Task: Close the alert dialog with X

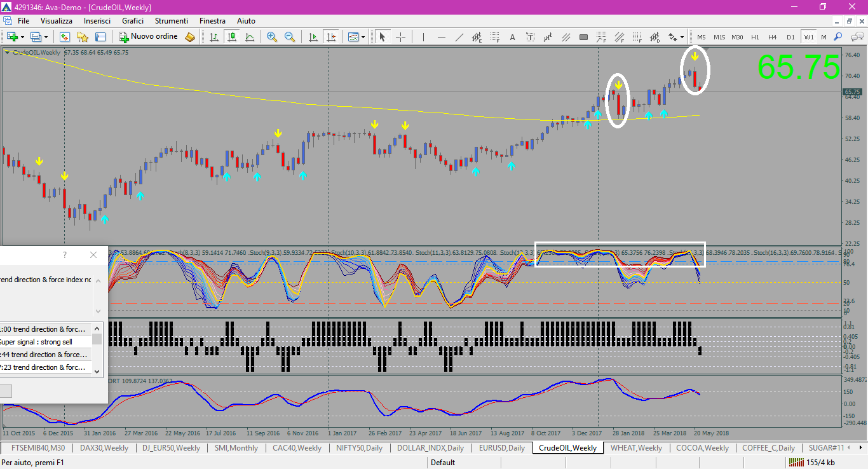Action: pyautogui.click(x=93, y=255)
